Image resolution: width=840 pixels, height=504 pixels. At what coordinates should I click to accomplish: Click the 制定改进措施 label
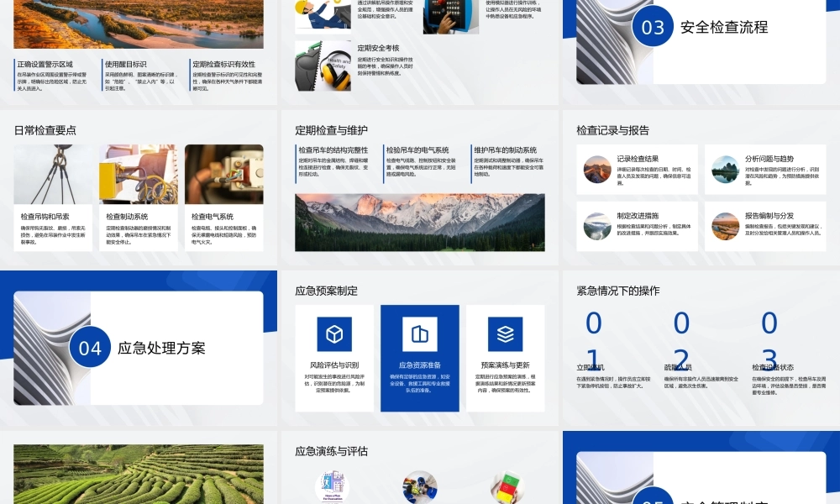[638, 215]
